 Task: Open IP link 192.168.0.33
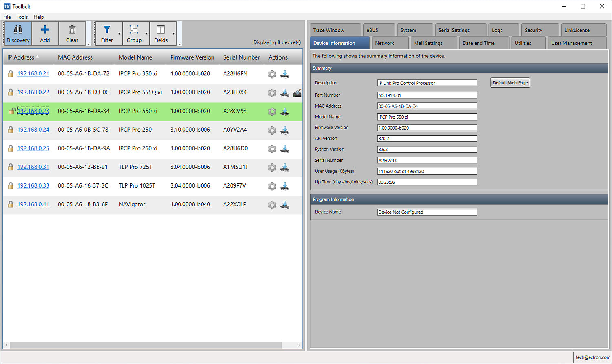(x=33, y=186)
